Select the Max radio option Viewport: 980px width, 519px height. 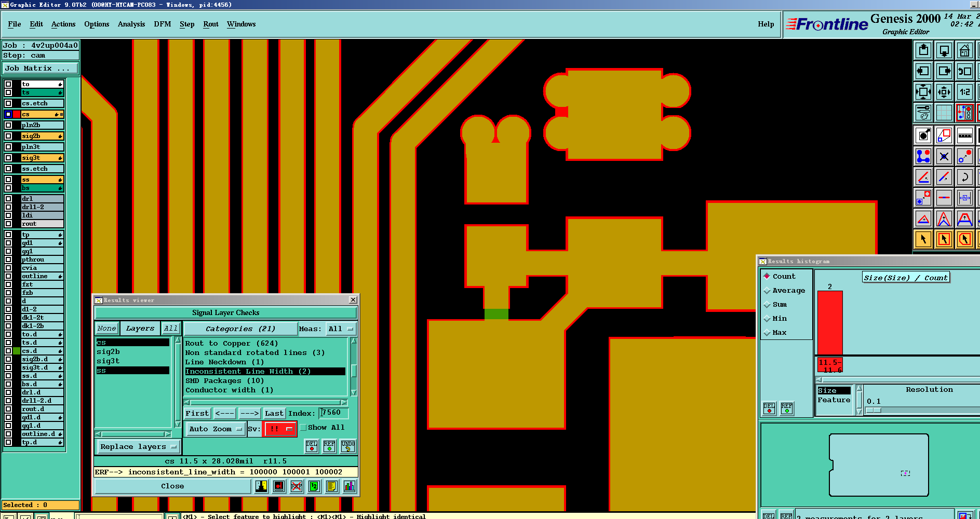tap(767, 332)
